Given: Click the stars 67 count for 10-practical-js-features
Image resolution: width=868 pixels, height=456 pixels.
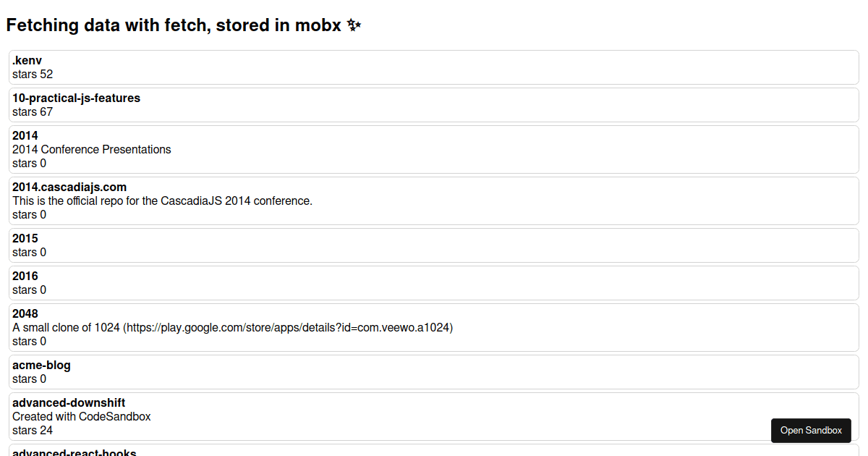Looking at the screenshot, I should [x=33, y=111].
